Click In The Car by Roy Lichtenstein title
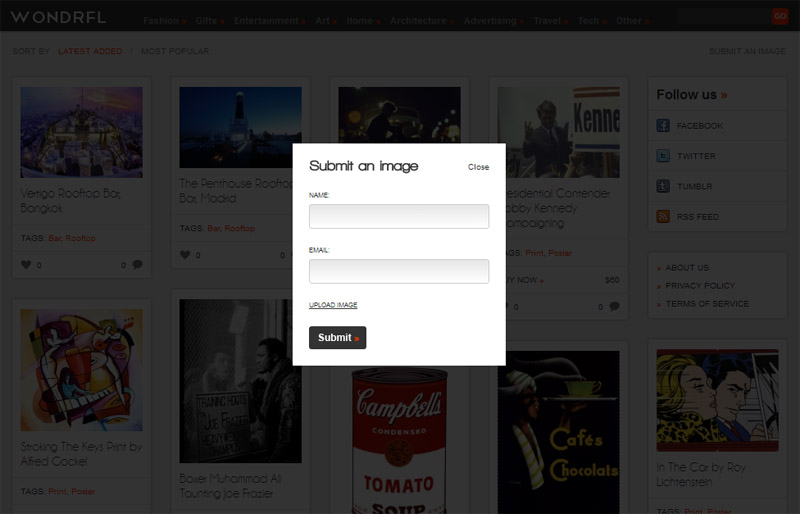Screen dimensions: 800x514 coord(702,474)
